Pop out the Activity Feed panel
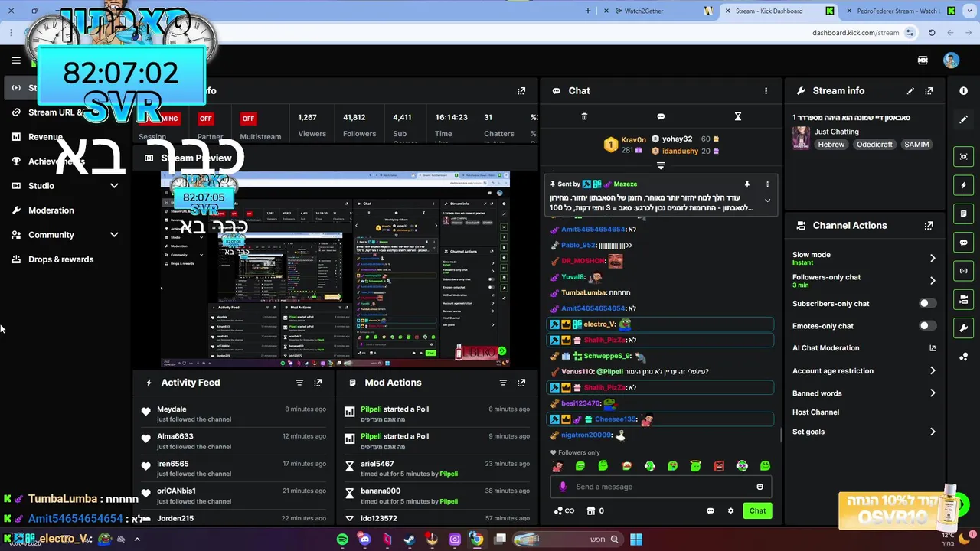The image size is (980, 551). click(318, 383)
